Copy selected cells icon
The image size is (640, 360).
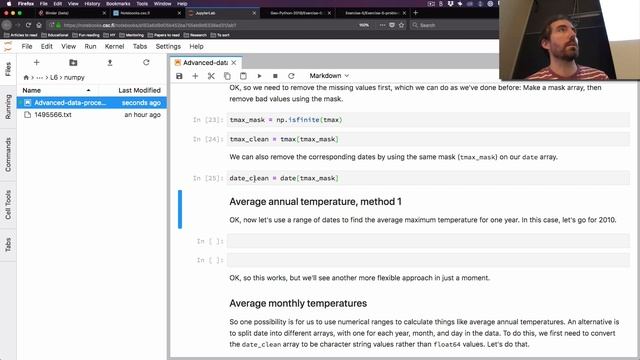227,76
